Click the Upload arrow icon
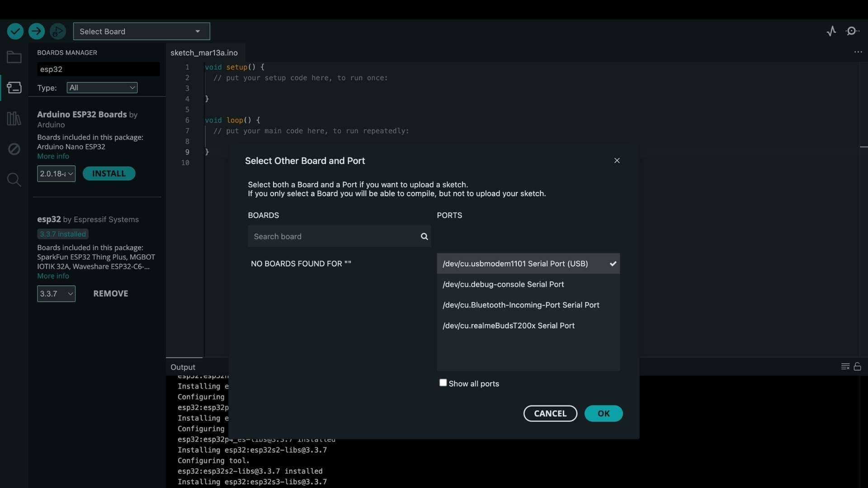The image size is (868, 488). (x=37, y=31)
